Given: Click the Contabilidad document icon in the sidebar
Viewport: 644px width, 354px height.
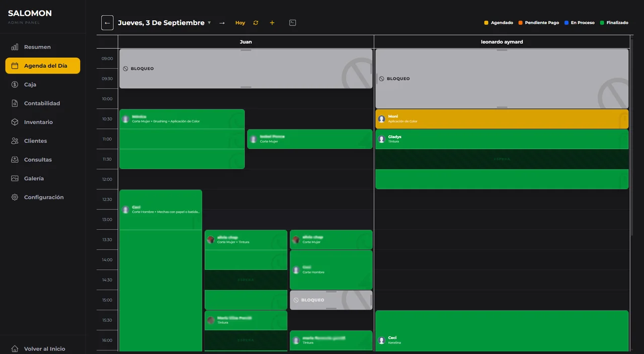Looking at the screenshot, I should point(15,103).
